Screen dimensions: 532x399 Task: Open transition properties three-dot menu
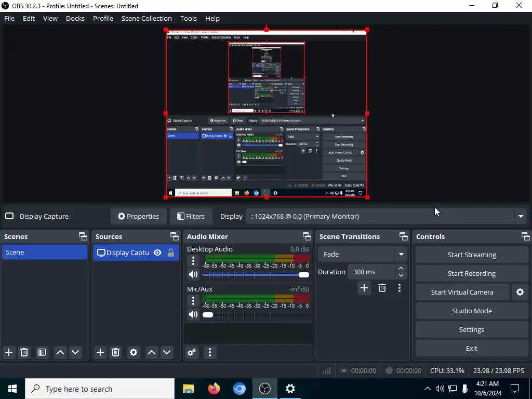pos(400,288)
